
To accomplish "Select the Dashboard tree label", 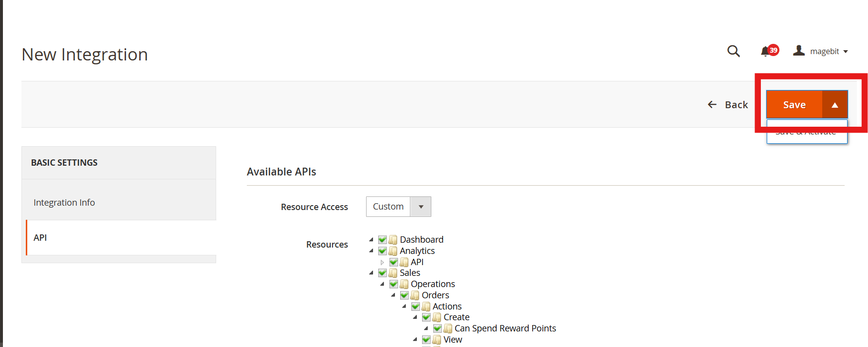I will [422, 240].
